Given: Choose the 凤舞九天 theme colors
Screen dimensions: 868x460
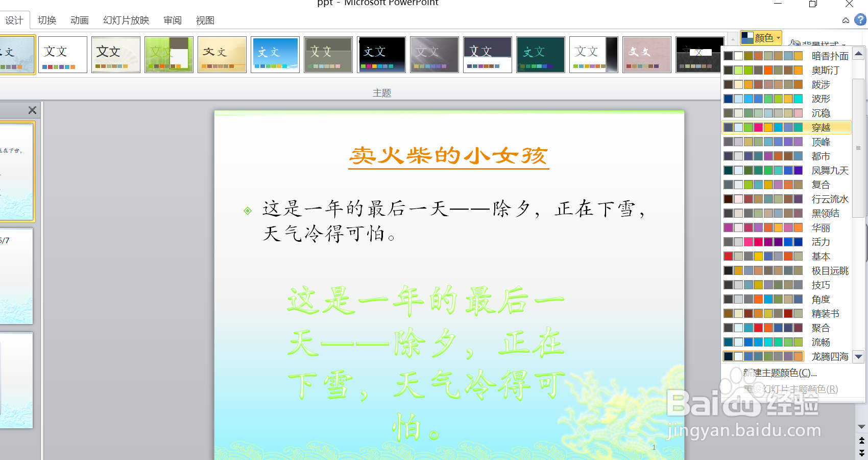Looking at the screenshot, I should pyautogui.click(x=787, y=170).
